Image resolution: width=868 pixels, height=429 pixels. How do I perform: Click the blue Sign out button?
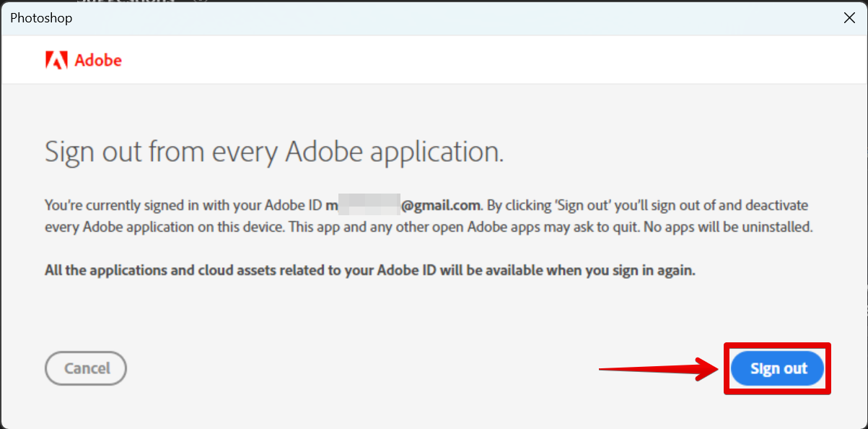pos(777,368)
